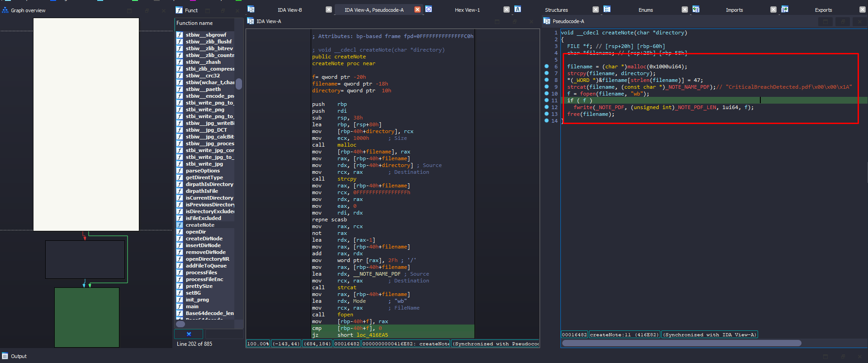Toggle breakpoint dot on pseudocode line 12
The image size is (868, 363).
[546, 107]
